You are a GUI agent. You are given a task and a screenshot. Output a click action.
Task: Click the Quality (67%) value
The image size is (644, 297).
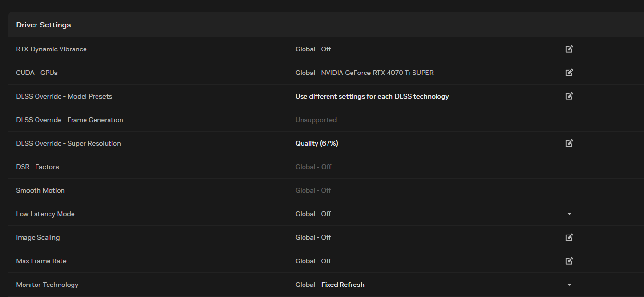[x=317, y=143]
